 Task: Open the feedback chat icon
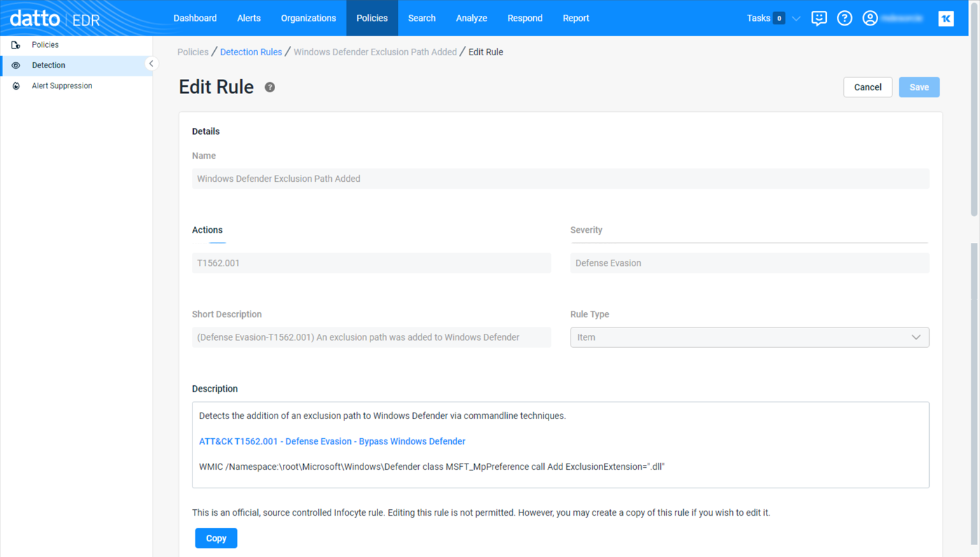(819, 18)
